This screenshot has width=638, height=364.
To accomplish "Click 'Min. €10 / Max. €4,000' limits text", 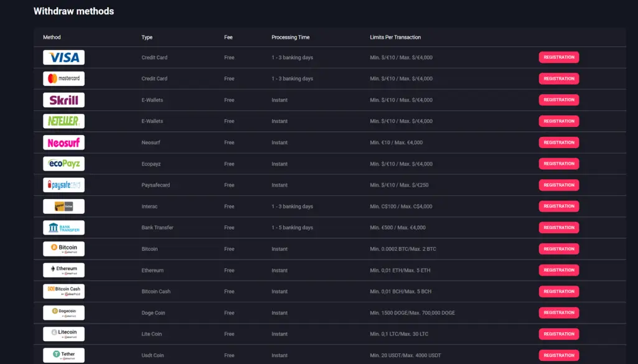I will (396, 142).
